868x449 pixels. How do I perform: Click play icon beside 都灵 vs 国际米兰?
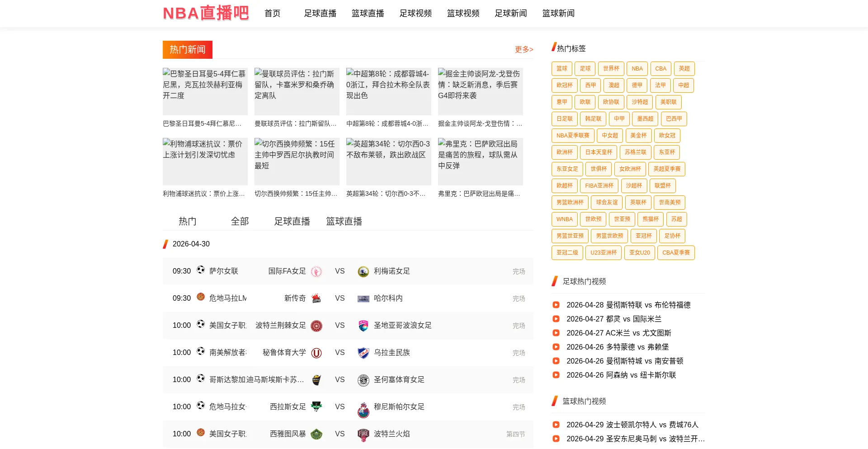click(x=556, y=319)
